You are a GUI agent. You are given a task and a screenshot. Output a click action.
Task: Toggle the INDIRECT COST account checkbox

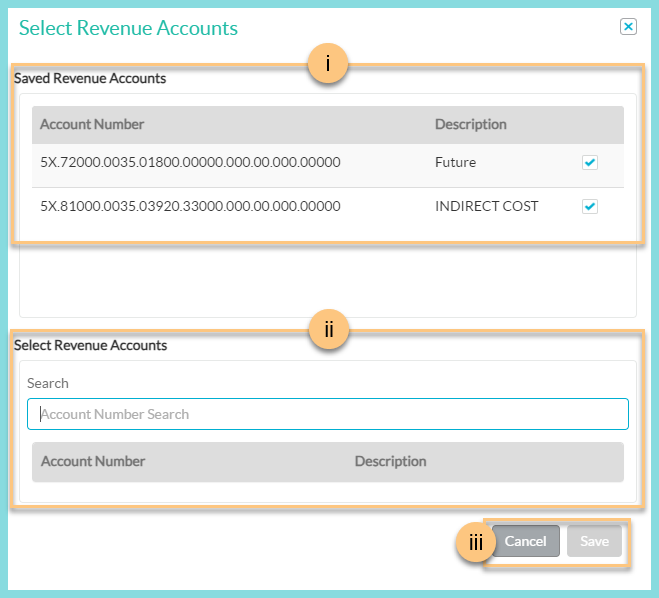point(590,207)
